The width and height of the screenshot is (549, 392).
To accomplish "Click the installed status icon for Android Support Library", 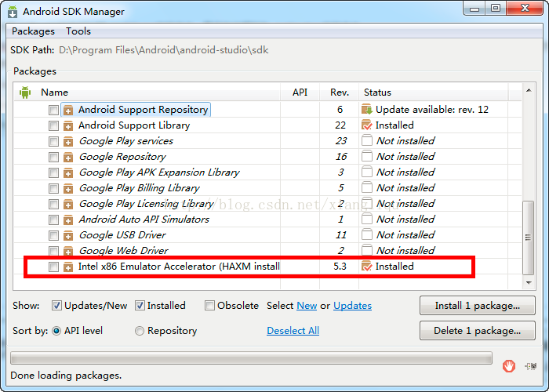I will pos(366,125).
